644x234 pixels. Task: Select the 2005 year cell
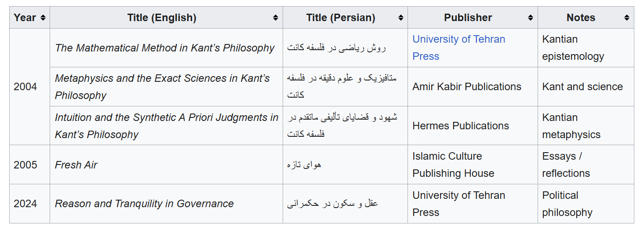[x=25, y=165]
